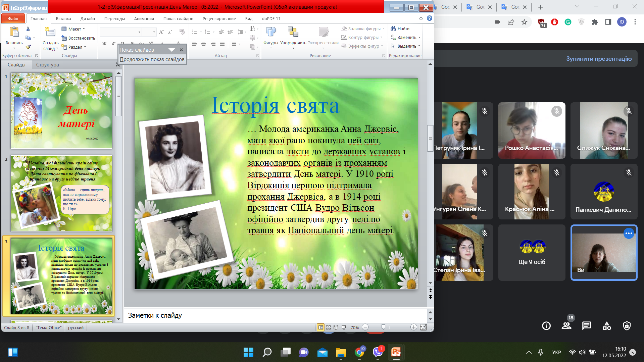Viewport: 644px width, 362px height.
Task: Toggle italic (К) formatting
Action: (113, 44)
